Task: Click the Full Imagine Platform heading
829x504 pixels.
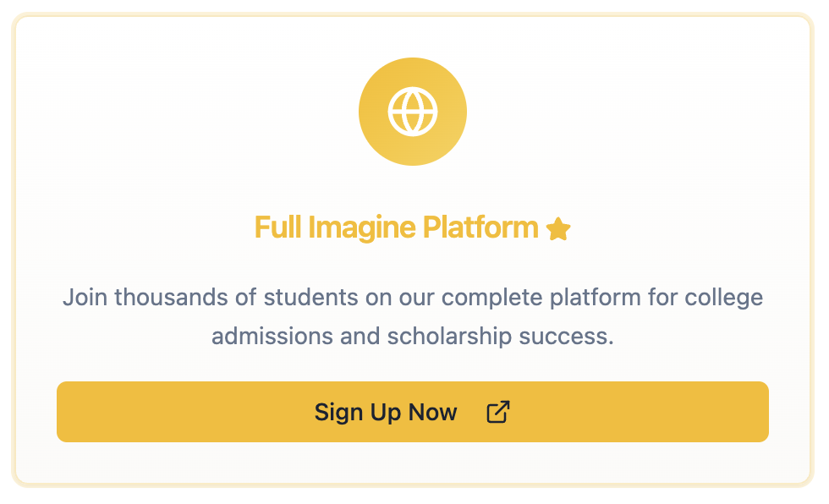Action: click(x=396, y=227)
